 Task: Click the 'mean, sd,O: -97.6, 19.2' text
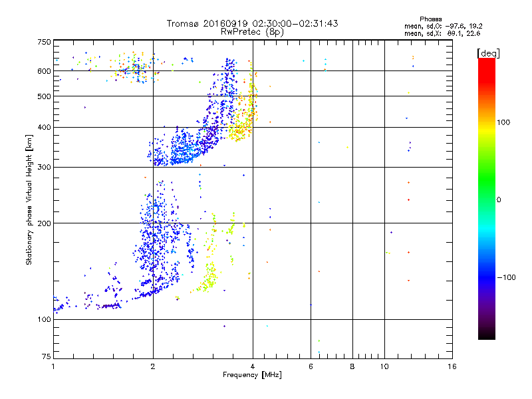coord(443,26)
